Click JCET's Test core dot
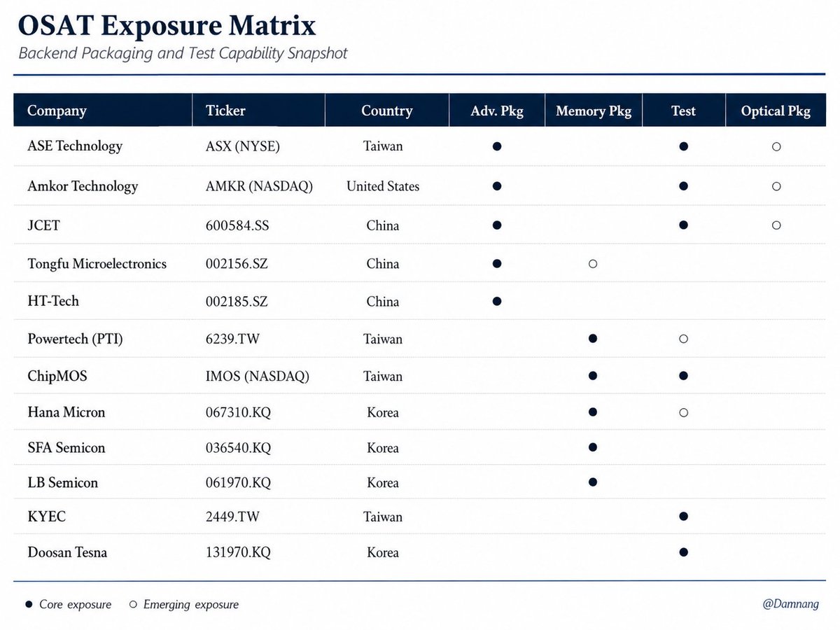The height and width of the screenshot is (630, 840). click(x=683, y=225)
